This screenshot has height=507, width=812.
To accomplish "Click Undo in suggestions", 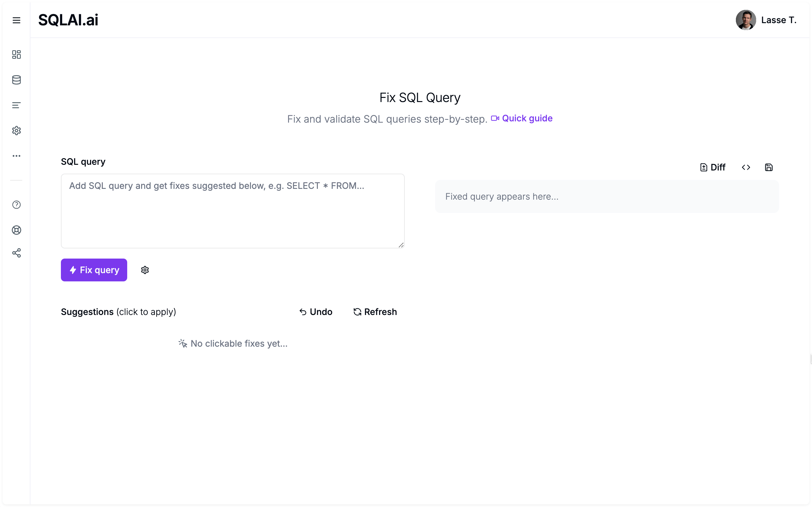I will pyautogui.click(x=316, y=312).
